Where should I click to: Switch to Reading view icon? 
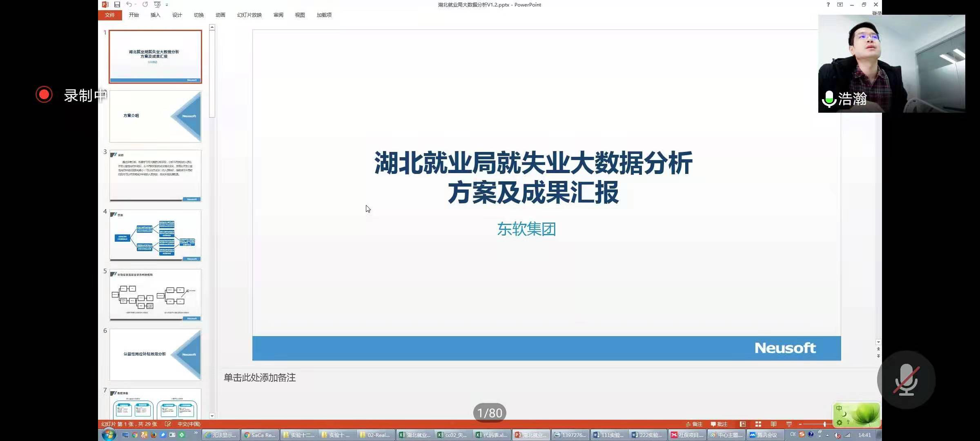(773, 424)
